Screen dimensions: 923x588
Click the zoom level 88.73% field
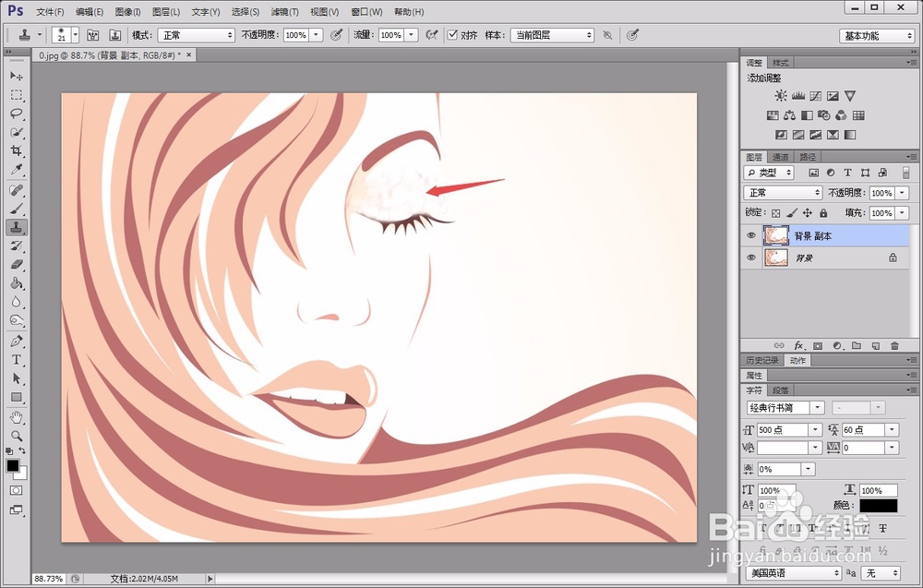point(48,579)
